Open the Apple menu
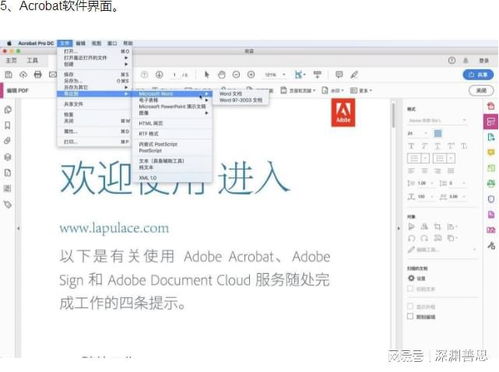 point(9,43)
